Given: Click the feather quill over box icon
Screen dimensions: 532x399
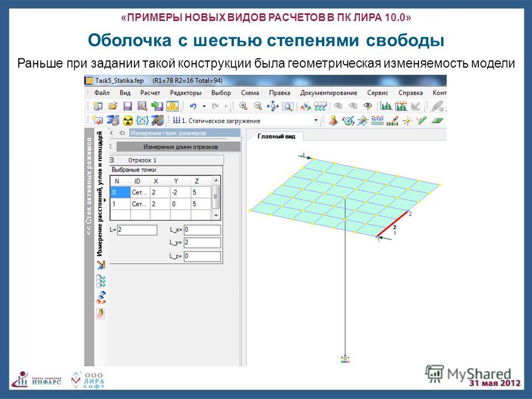Looking at the screenshot, I should (158, 120).
